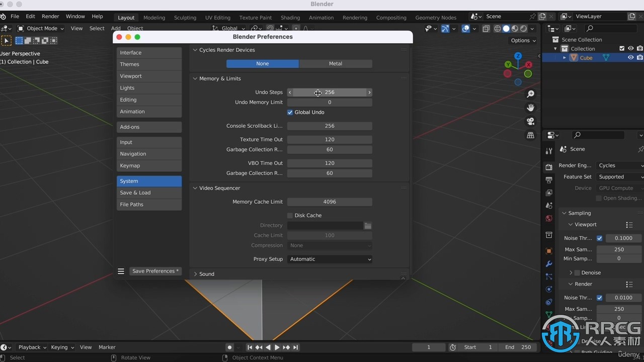
Task: Open the Particles properties tab icon
Action: pyautogui.click(x=549, y=277)
